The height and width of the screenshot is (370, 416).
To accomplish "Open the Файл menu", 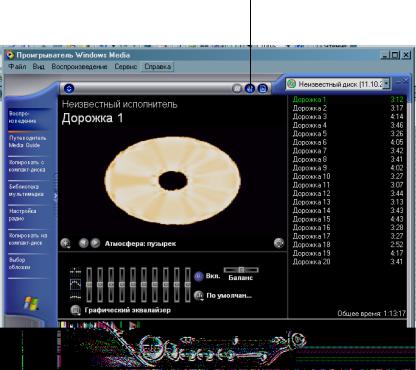I will pos(17,67).
